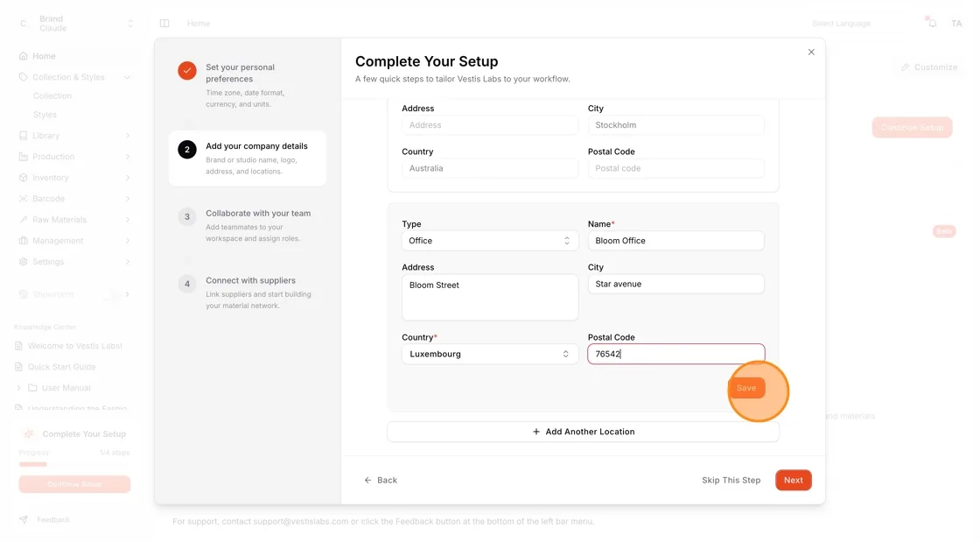Open the Brand Claude workspace switcher

click(75, 23)
